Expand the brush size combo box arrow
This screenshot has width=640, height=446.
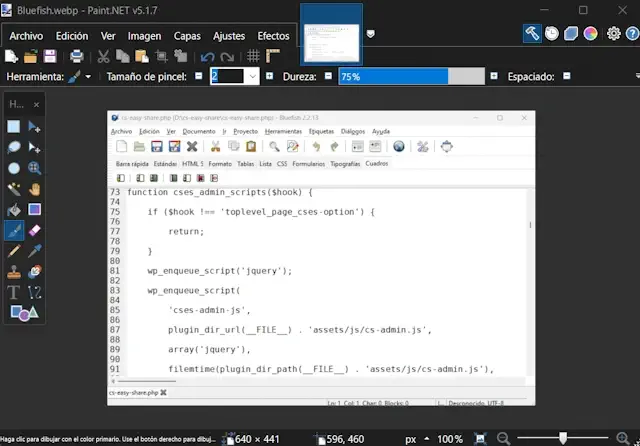(253, 77)
